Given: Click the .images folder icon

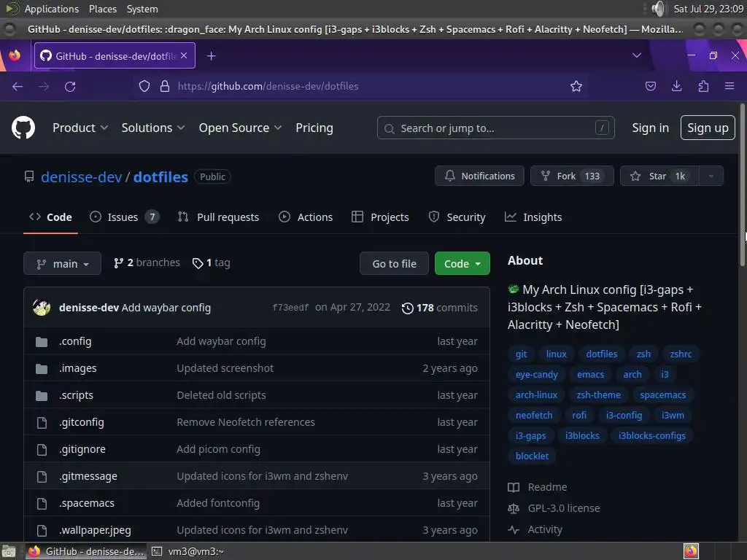Looking at the screenshot, I should [42, 368].
